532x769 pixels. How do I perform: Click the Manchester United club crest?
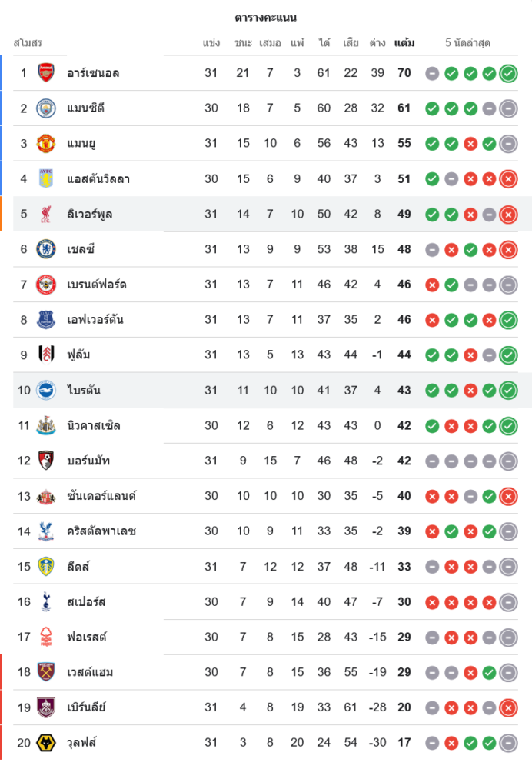tap(46, 144)
